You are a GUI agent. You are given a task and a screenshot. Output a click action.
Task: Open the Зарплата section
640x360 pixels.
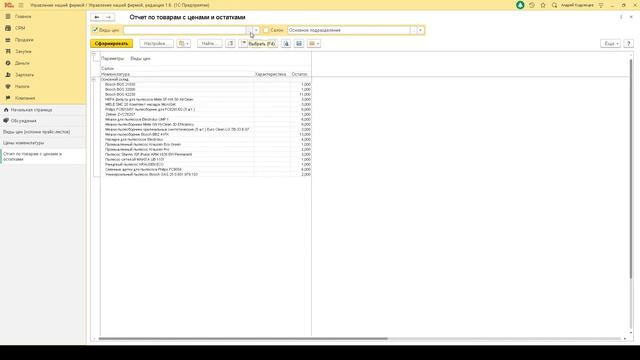point(24,75)
